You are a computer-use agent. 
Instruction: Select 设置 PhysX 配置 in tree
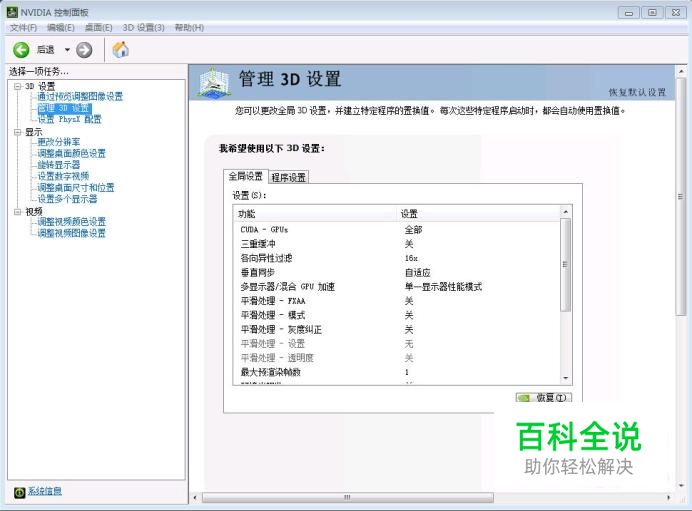coord(69,119)
